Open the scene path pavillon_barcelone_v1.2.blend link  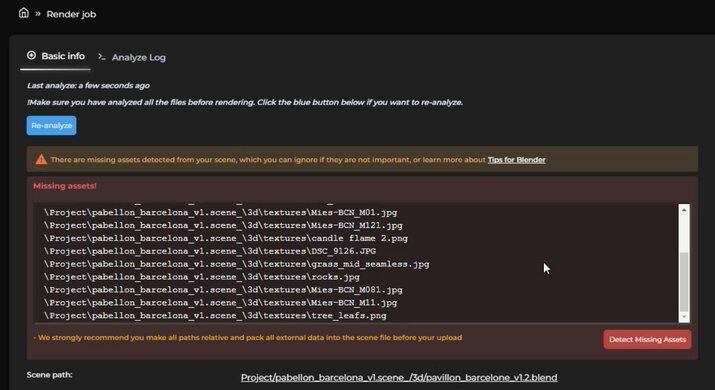[x=399, y=378]
